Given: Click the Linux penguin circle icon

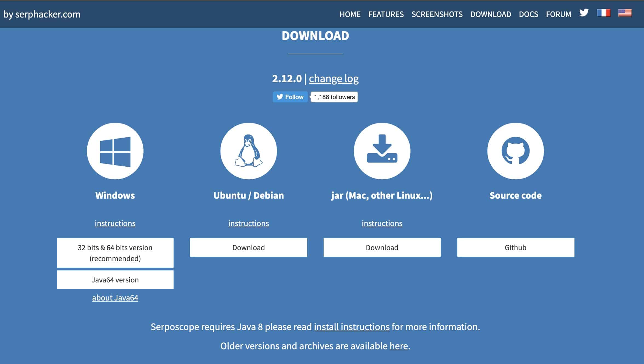Looking at the screenshot, I should click(x=249, y=151).
